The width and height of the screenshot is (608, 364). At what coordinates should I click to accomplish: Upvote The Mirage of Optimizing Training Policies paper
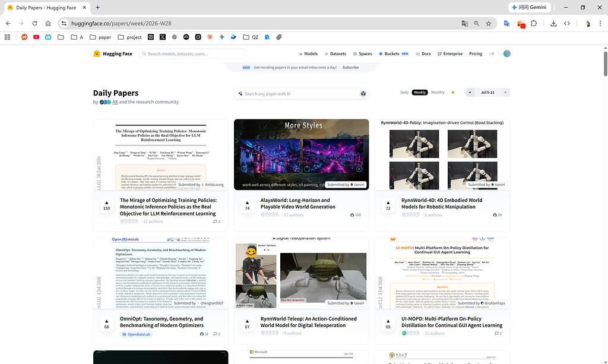coord(107,206)
